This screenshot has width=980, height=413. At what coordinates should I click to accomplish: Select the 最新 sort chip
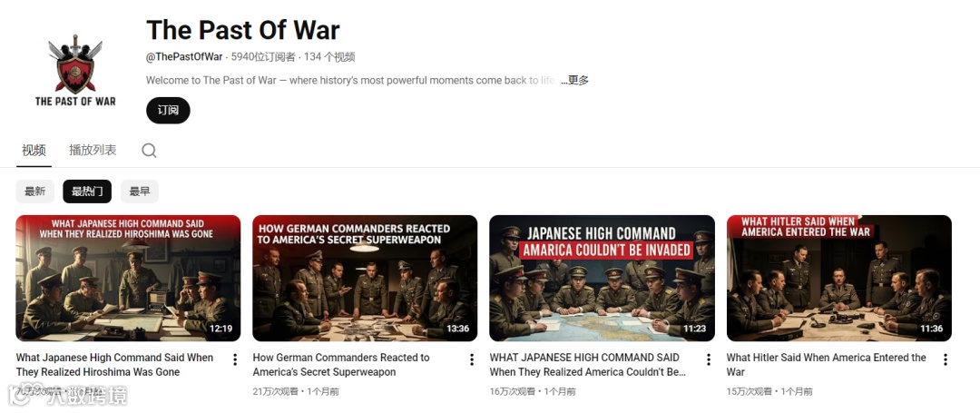pyautogui.click(x=35, y=192)
